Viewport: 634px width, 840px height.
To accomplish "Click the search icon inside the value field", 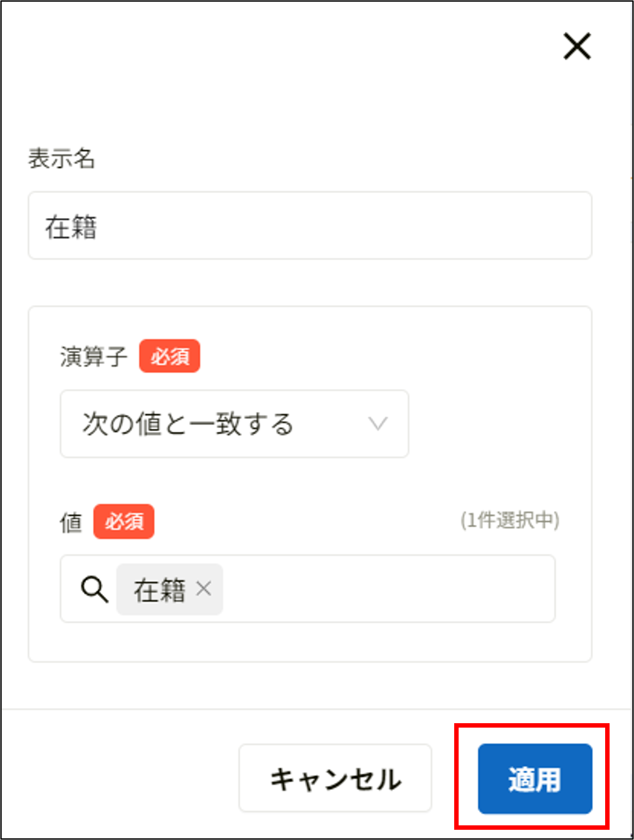I will click(94, 589).
